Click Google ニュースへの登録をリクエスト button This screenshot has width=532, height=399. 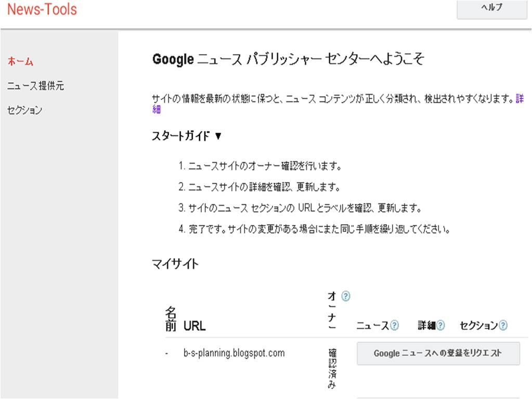[x=438, y=353]
